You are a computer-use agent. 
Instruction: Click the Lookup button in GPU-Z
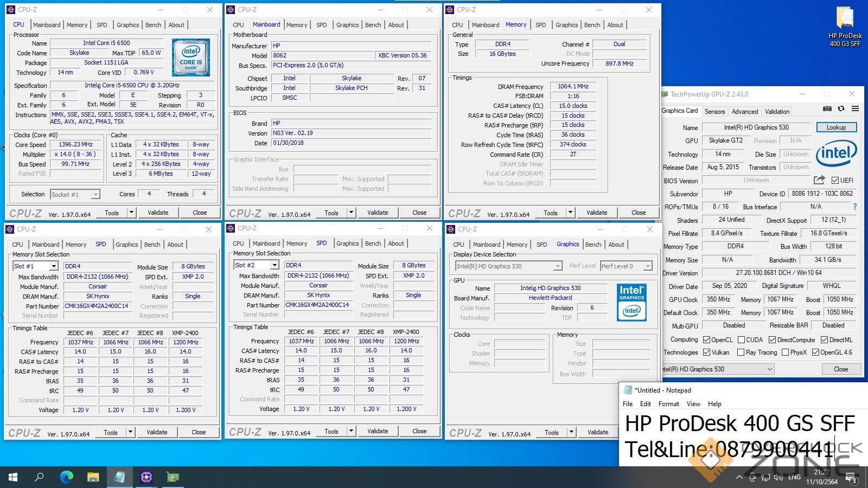pos(836,127)
